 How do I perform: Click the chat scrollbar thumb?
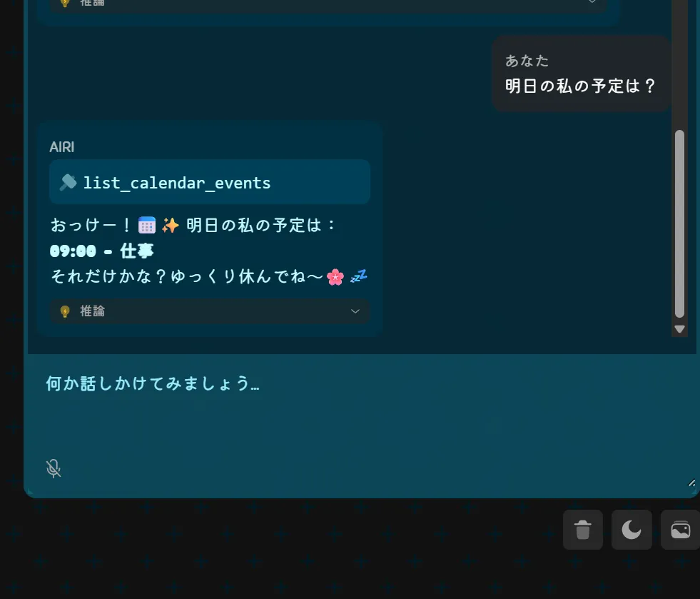pos(679,223)
